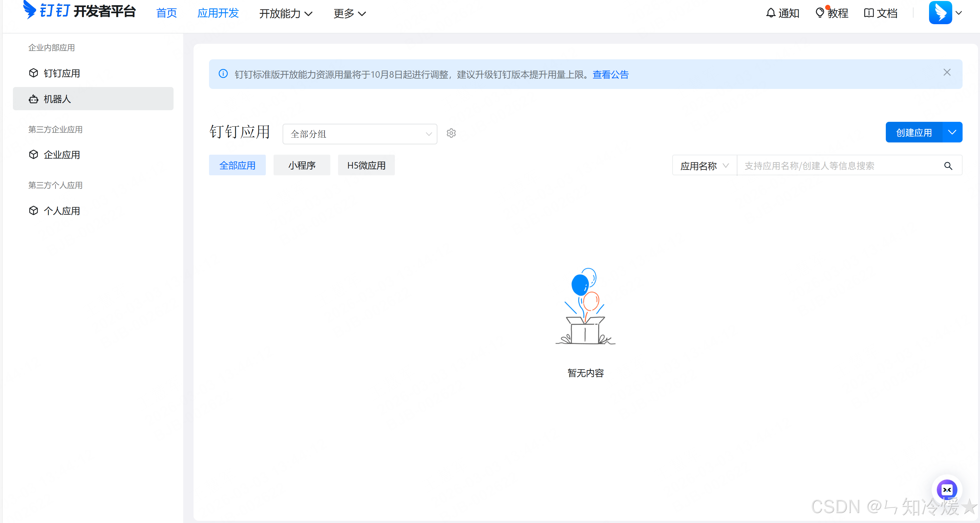Open the 文档 documentation icon
The image size is (980, 523).
869,13
